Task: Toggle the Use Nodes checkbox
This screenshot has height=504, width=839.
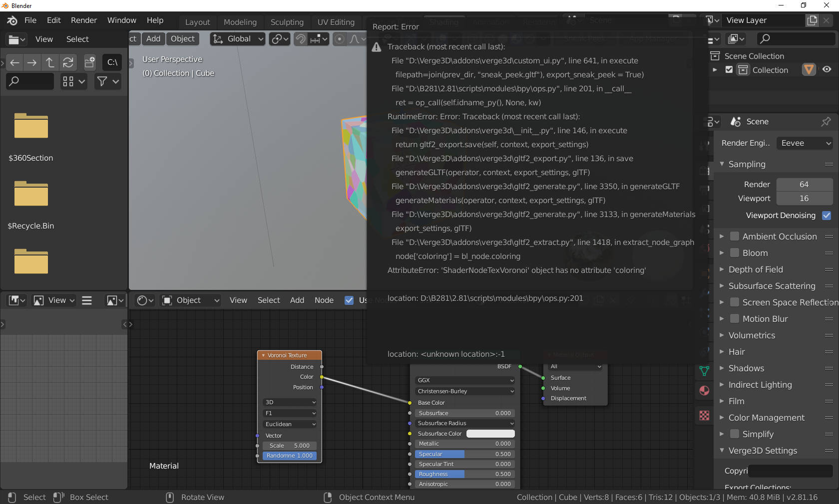Action: [349, 300]
